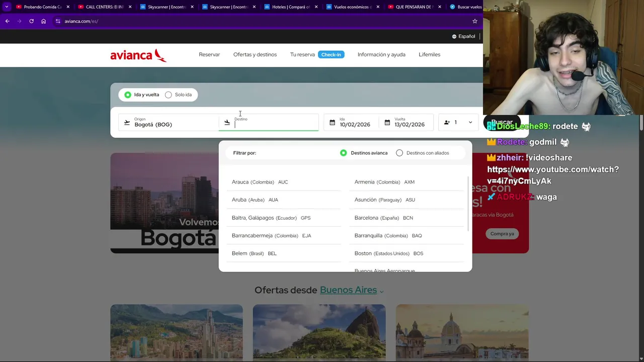
Task: Click the passenger icon beside number 1
Action: click(x=447, y=122)
